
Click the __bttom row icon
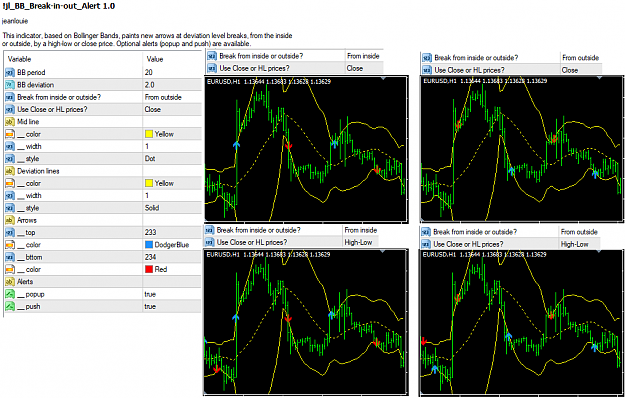10,257
